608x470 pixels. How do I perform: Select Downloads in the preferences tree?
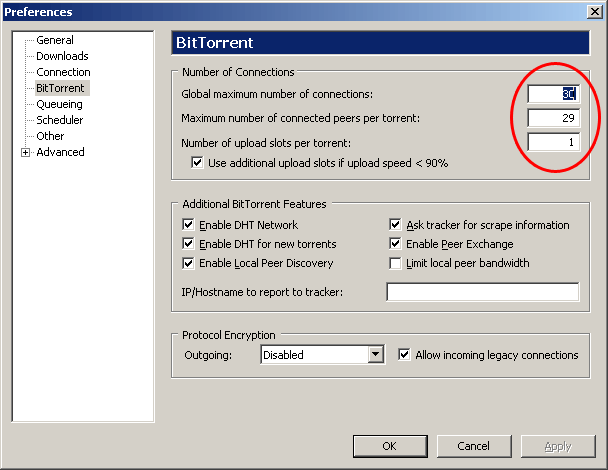(62, 56)
